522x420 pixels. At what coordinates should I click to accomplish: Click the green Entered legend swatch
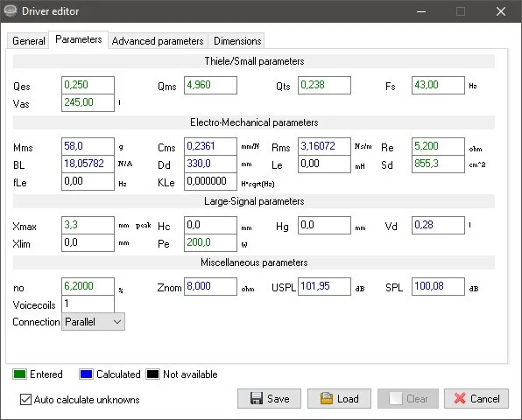[19, 374]
